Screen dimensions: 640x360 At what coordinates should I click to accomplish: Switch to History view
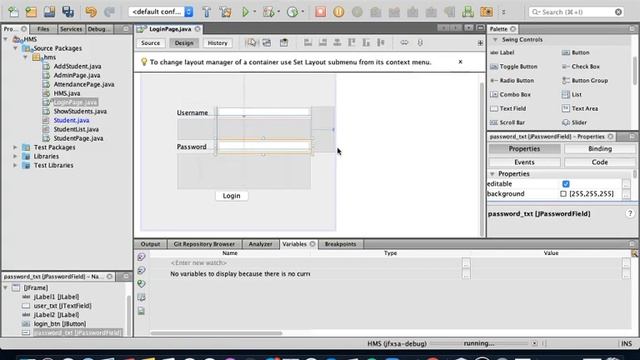point(218,43)
